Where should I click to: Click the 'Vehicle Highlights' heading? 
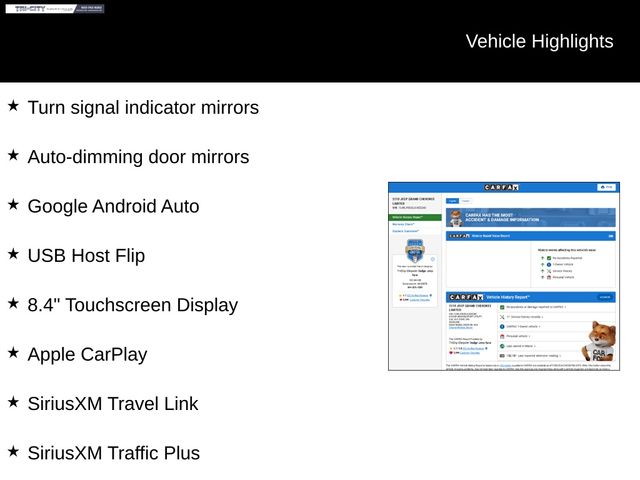pos(539,41)
